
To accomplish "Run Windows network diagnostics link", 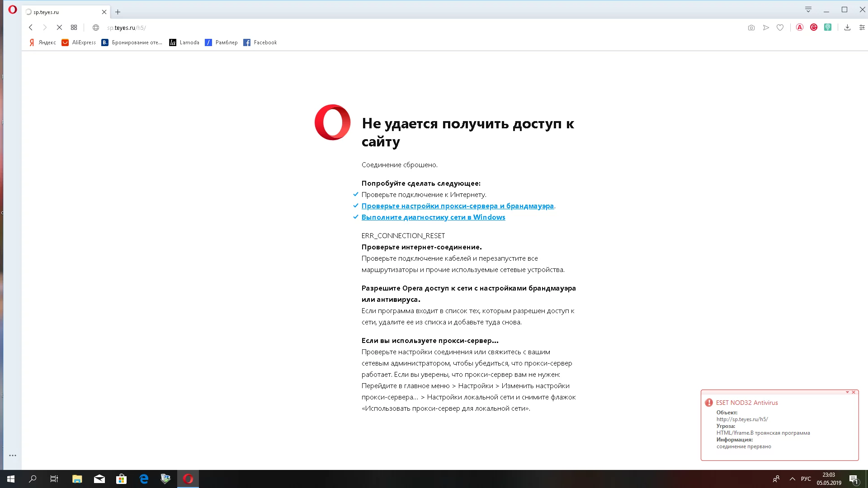I will click(433, 217).
